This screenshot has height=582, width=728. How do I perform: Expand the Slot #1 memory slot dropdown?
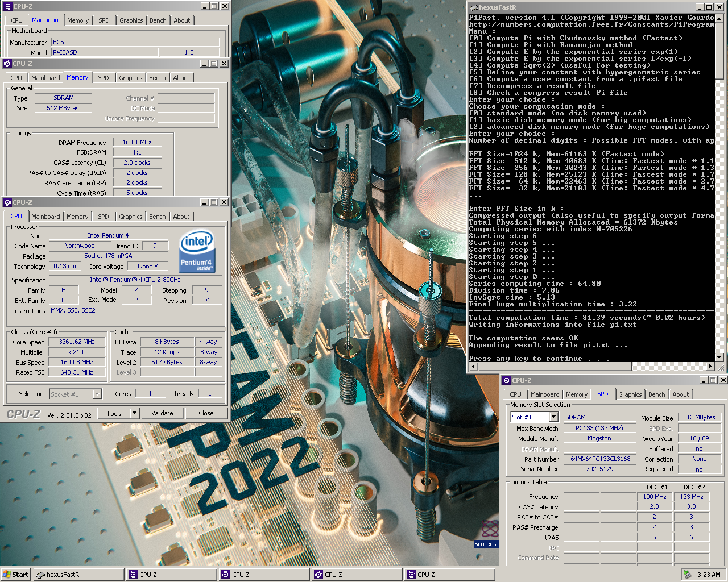point(553,417)
